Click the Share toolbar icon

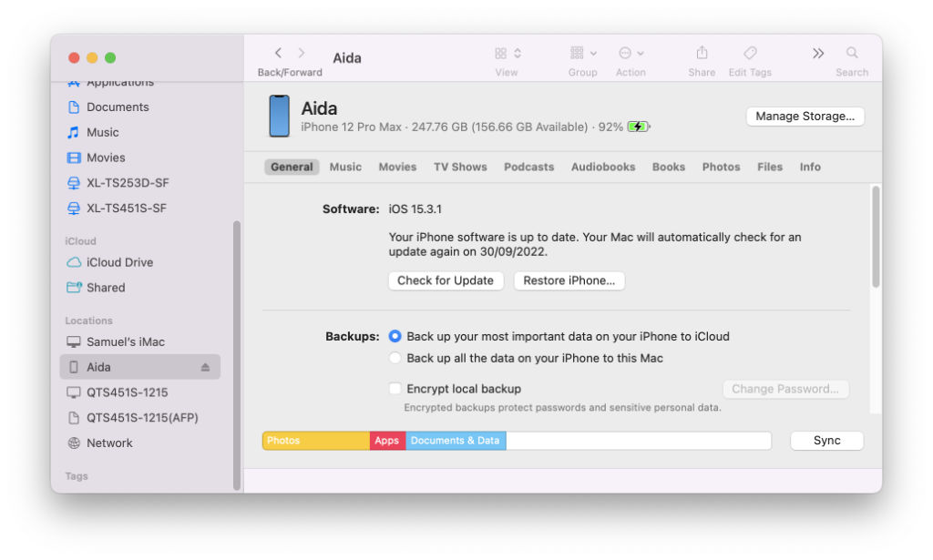point(702,53)
